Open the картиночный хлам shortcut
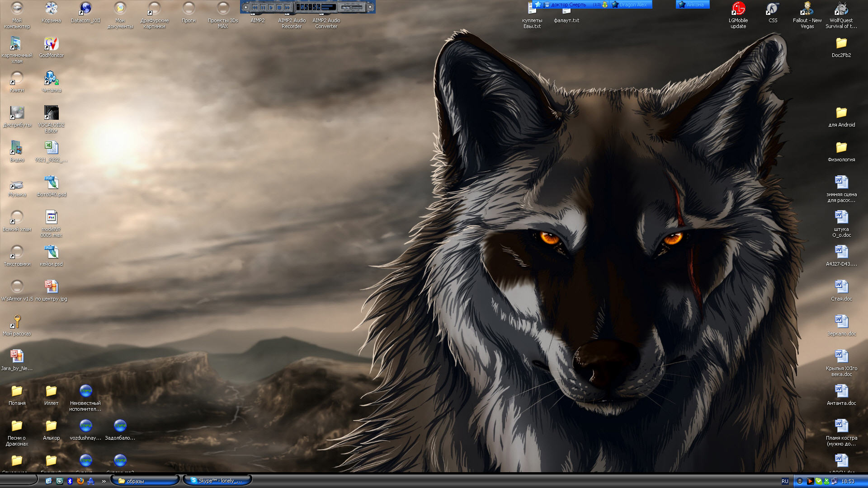 click(17, 50)
